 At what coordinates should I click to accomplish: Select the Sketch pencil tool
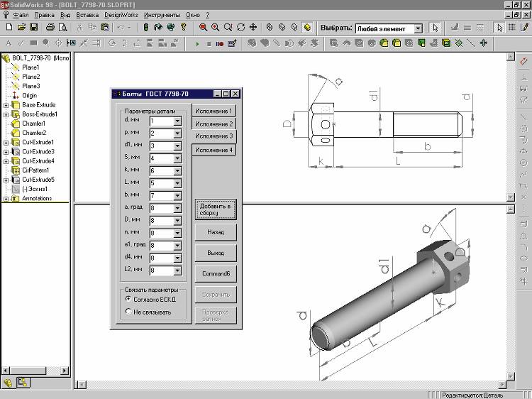click(x=524, y=28)
